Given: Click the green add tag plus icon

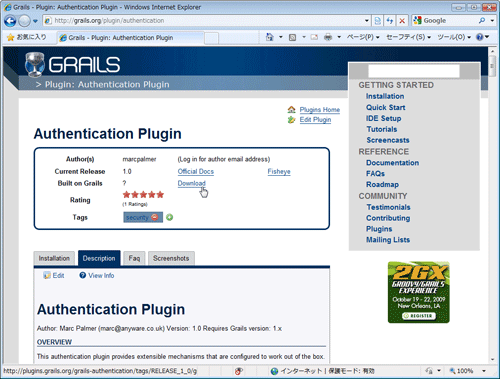Looking at the screenshot, I should (x=169, y=217).
